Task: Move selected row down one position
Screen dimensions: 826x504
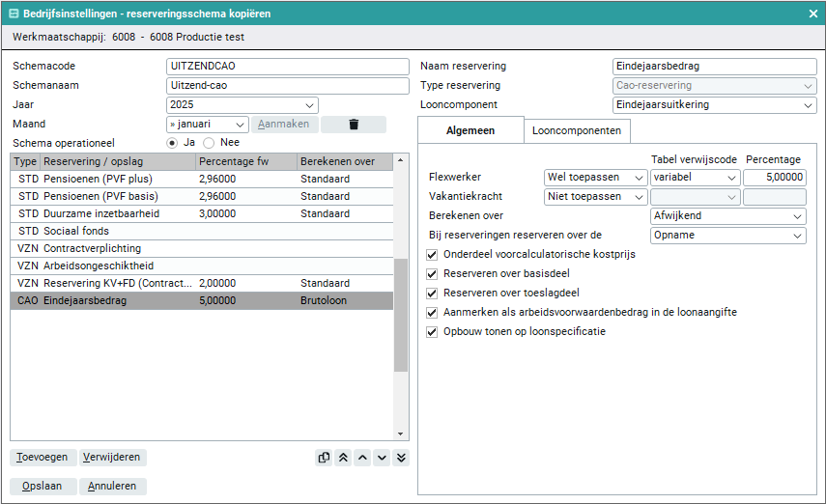Action: click(382, 458)
